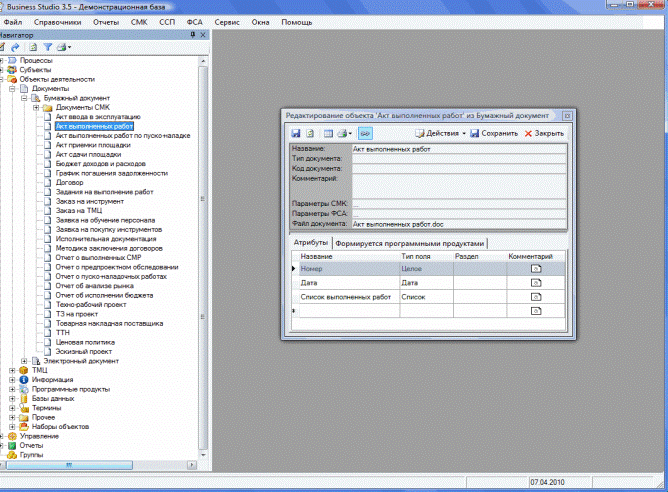Click the Закрыть button in editor dialog
668x492 pixels.
(544, 133)
